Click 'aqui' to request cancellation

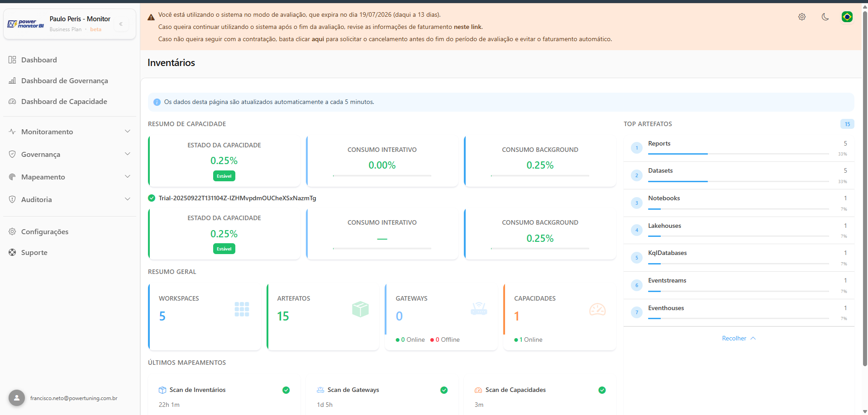pos(318,39)
